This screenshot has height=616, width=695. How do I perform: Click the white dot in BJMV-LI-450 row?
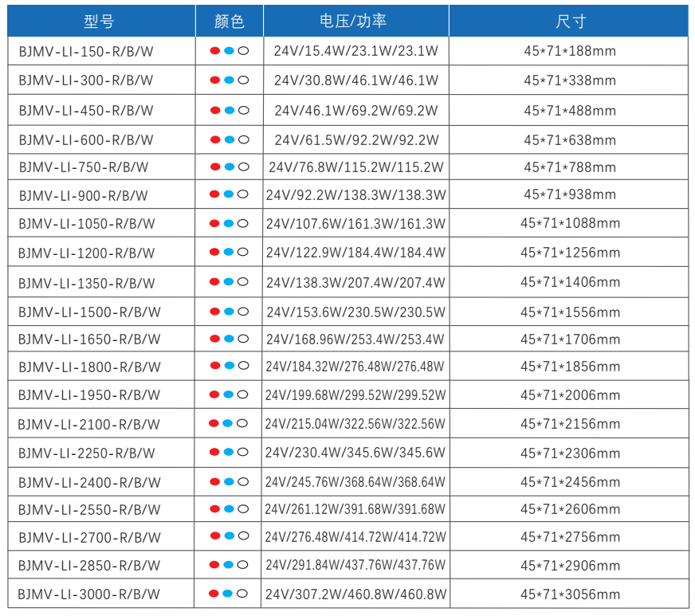244,110
